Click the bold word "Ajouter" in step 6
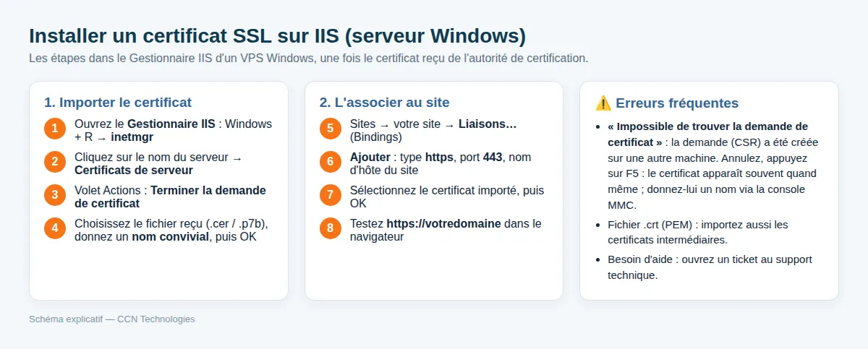 click(x=370, y=157)
